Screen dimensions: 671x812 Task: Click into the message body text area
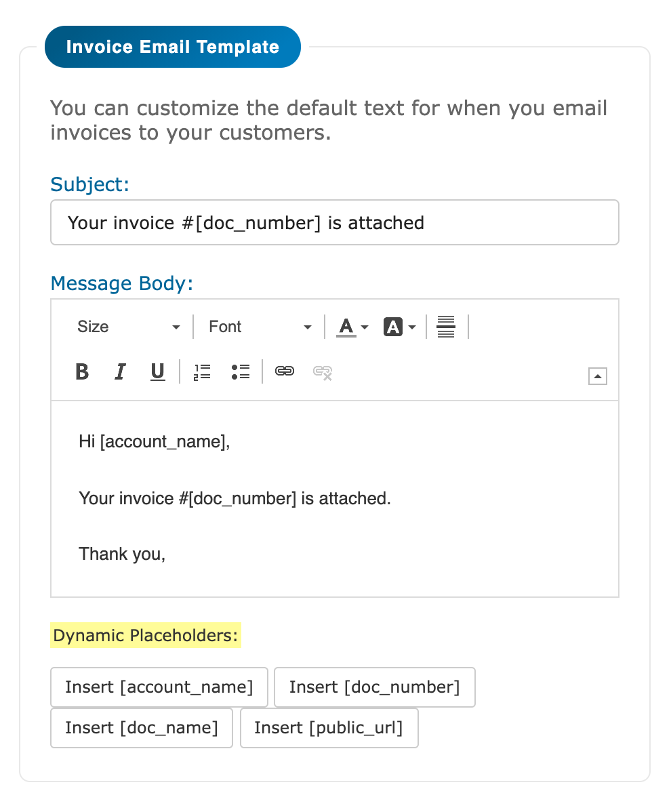(x=334, y=499)
